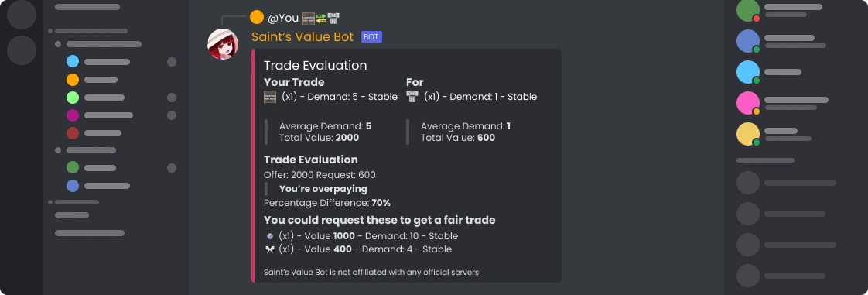
Task: Select the light green avatar entry in sidebar
Action: (73, 98)
